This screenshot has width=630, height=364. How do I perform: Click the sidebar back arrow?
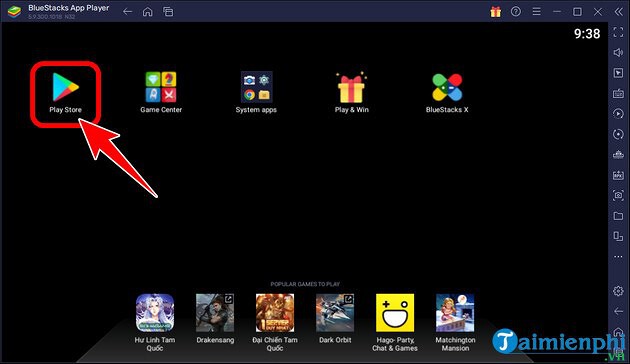click(x=618, y=311)
